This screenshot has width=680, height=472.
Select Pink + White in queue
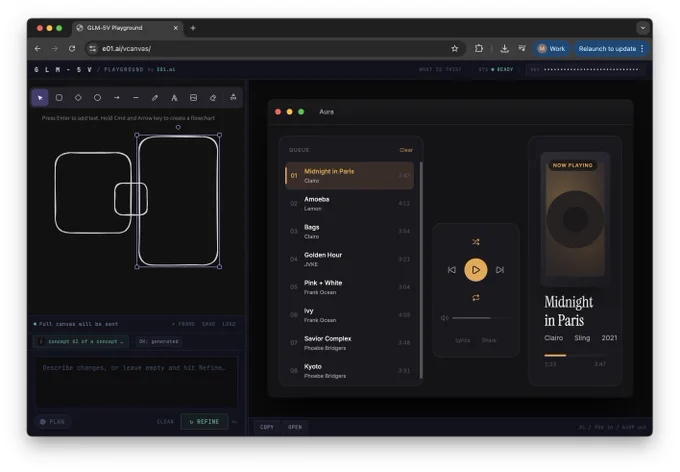349,287
